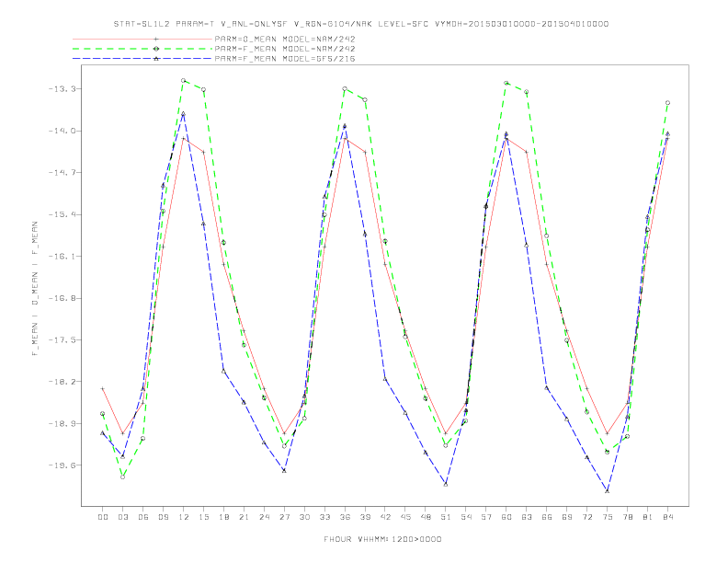Click x-axis tick label 72
Viewport: 728px width, 563px height.
coord(587,517)
